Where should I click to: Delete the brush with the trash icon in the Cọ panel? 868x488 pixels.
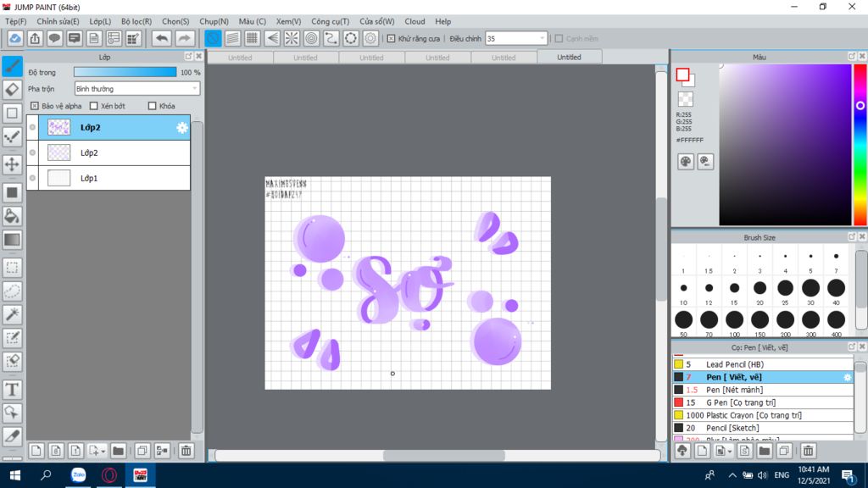[x=808, y=451]
